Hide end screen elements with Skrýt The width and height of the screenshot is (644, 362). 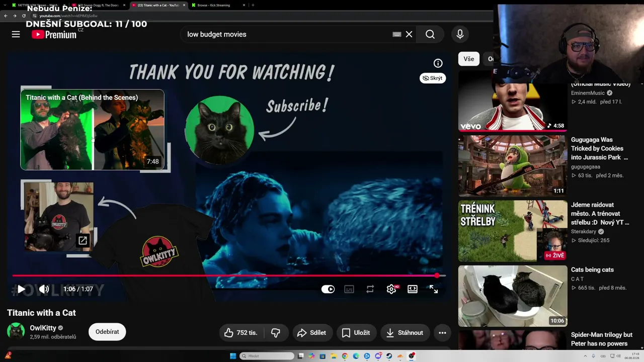point(433,78)
